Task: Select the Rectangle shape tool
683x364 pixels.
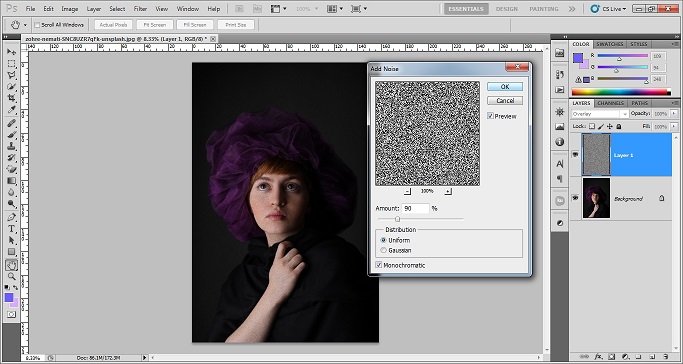Action: point(11,252)
